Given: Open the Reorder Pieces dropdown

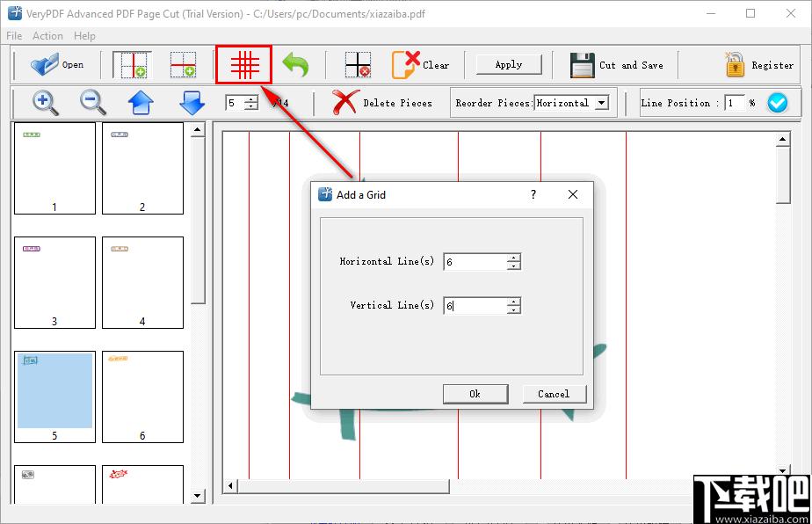Looking at the screenshot, I should (601, 103).
